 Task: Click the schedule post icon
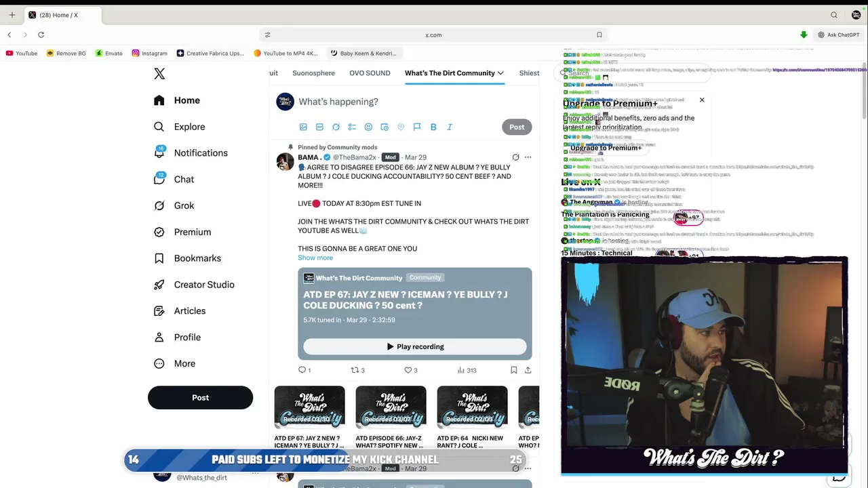[x=384, y=127]
